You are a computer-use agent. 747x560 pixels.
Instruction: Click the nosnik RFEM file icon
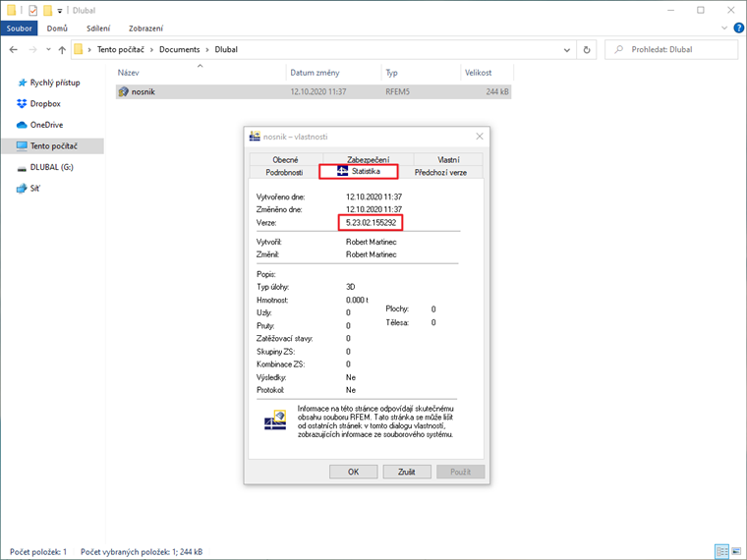click(124, 91)
